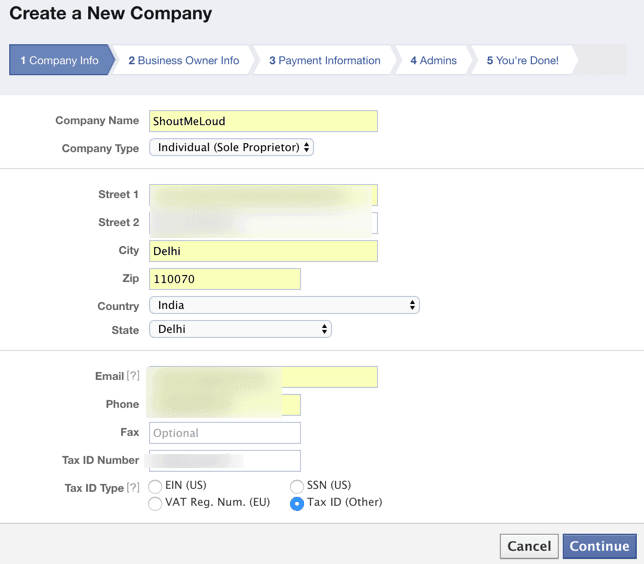Click the Continue button
The height and width of the screenshot is (564, 644).
click(599, 546)
